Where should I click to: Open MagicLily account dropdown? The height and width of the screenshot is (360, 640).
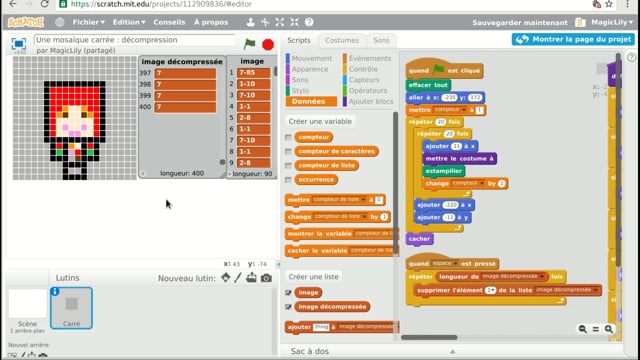click(612, 22)
